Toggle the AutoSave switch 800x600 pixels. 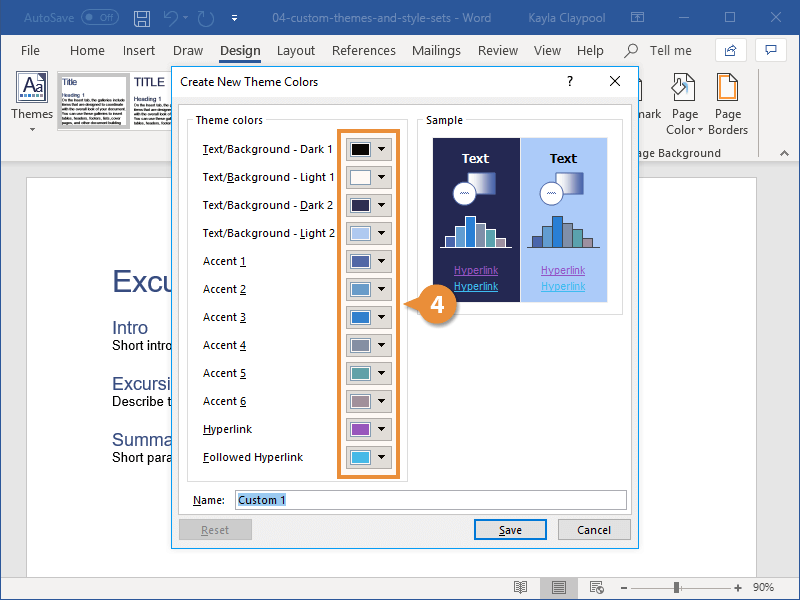pos(100,18)
